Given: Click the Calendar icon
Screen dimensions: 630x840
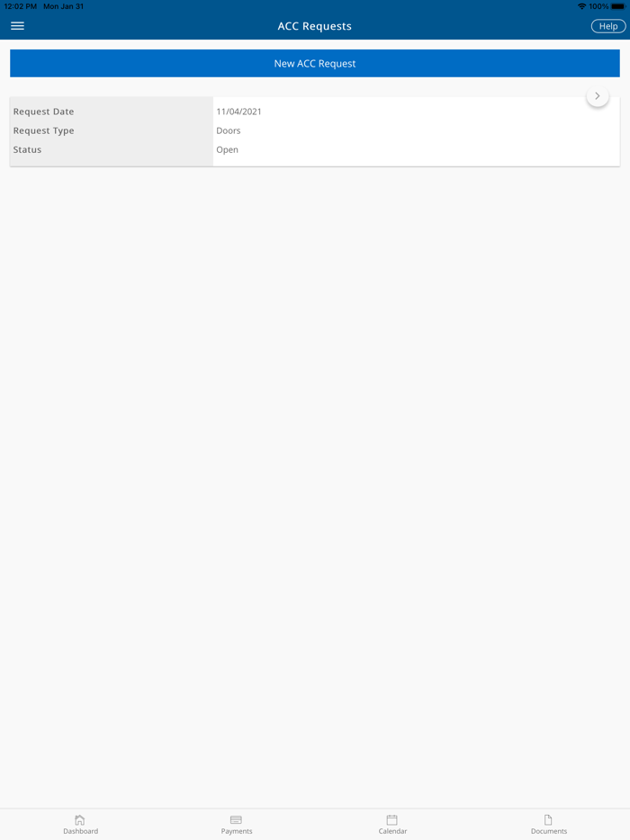Looking at the screenshot, I should 391,819.
